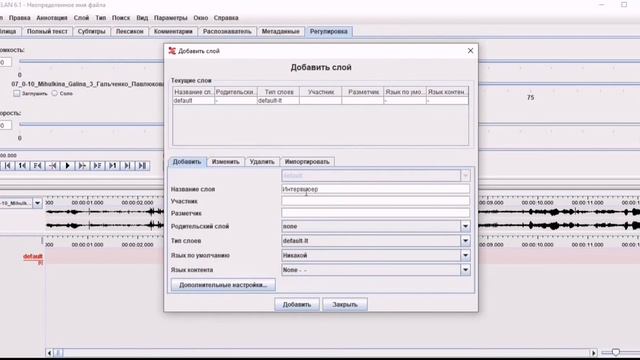Jump one second forward button

pos(113,166)
